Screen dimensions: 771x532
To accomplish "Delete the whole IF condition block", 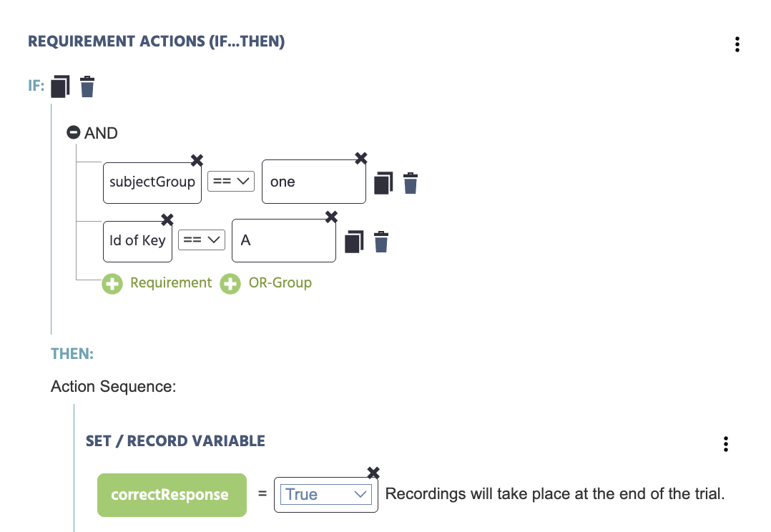I will click(x=87, y=86).
